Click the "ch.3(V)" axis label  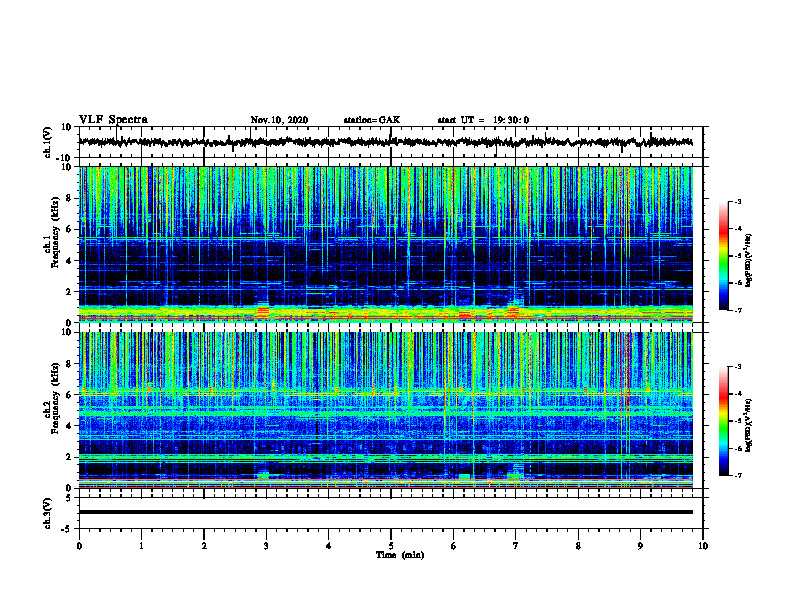47,513
